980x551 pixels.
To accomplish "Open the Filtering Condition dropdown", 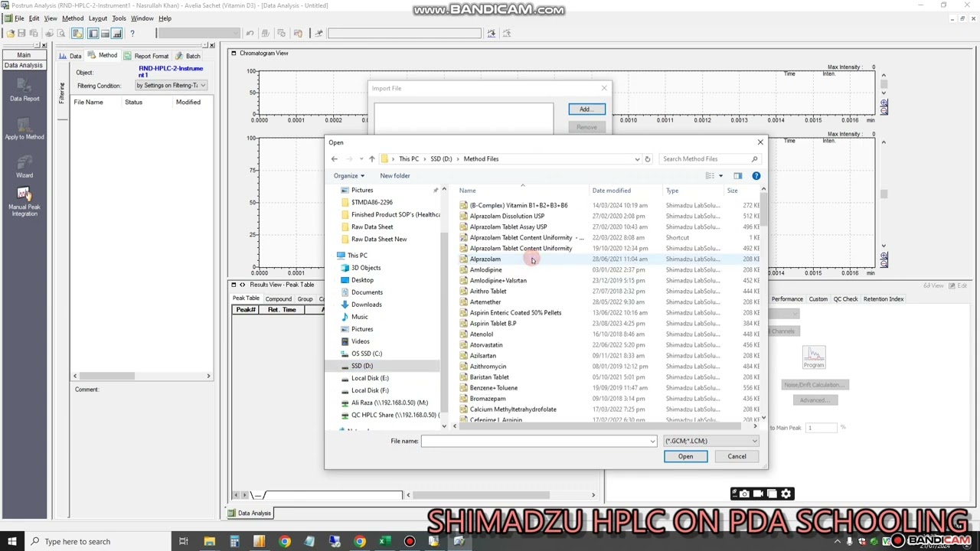I will (171, 86).
